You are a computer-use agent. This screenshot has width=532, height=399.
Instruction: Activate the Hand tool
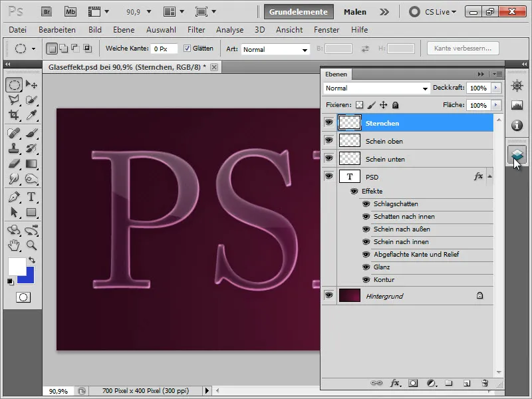tap(14, 245)
